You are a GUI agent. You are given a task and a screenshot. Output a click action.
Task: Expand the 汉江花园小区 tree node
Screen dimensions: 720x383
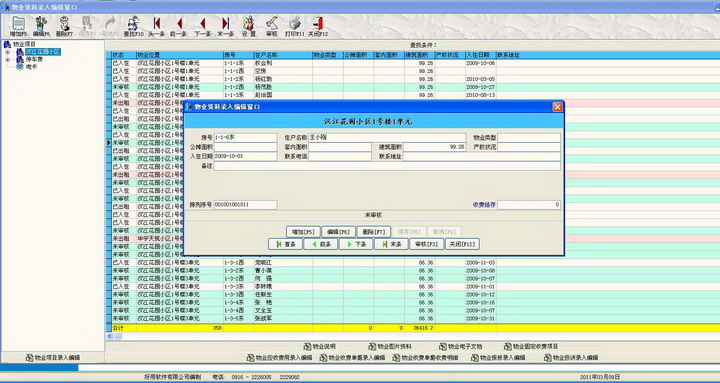(7, 52)
